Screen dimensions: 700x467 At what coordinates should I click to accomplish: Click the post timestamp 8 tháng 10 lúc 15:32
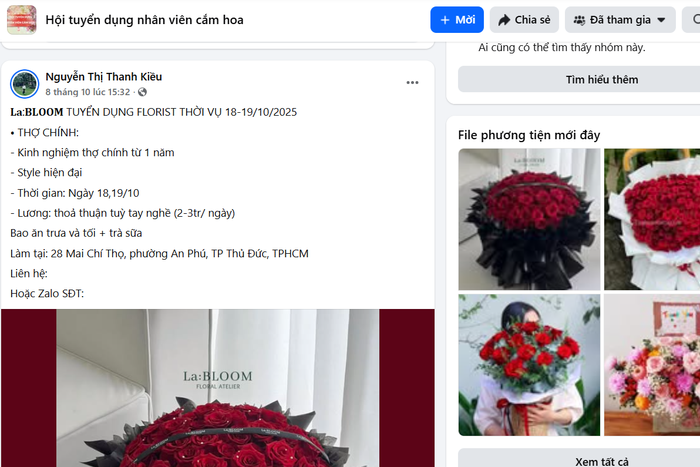(88, 92)
